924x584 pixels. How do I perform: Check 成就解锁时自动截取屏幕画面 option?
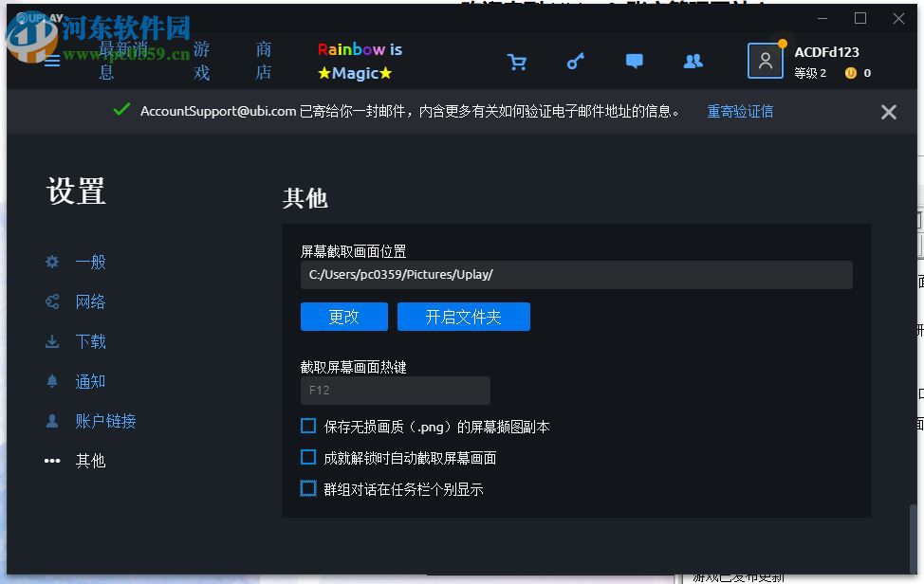307,457
